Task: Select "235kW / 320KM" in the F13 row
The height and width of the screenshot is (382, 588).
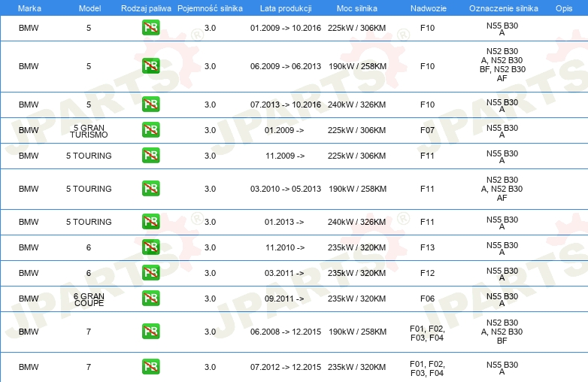Action: pos(356,247)
